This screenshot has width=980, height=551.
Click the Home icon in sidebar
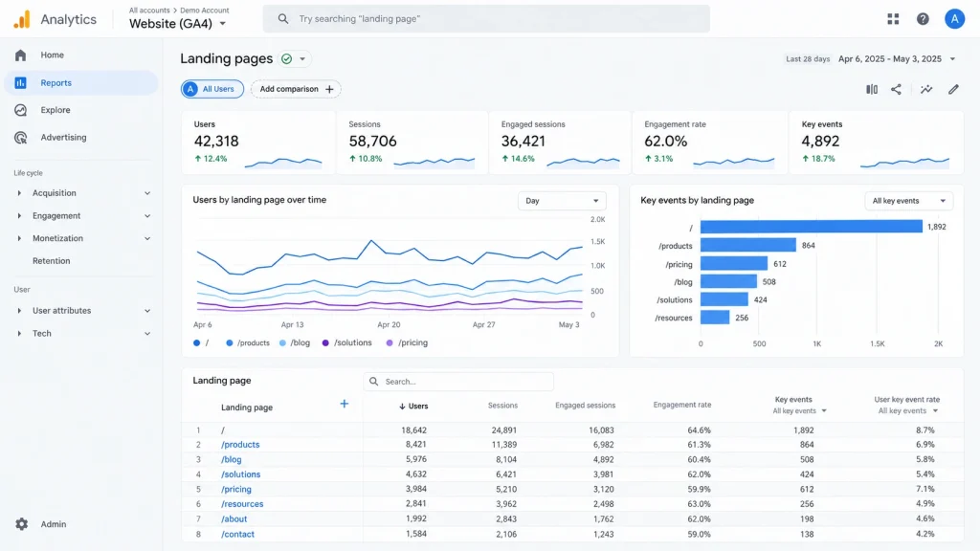click(21, 55)
